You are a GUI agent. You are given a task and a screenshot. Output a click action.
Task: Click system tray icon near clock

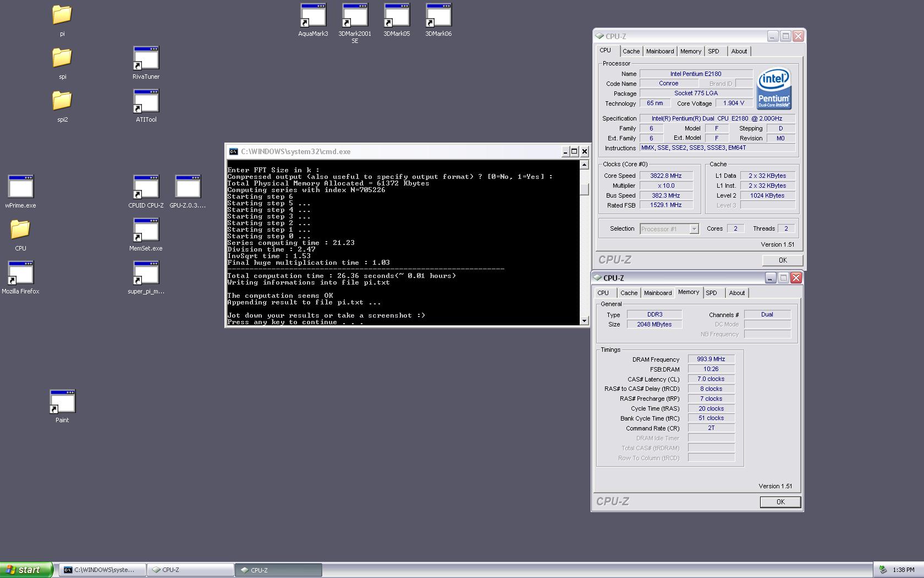pos(883,570)
